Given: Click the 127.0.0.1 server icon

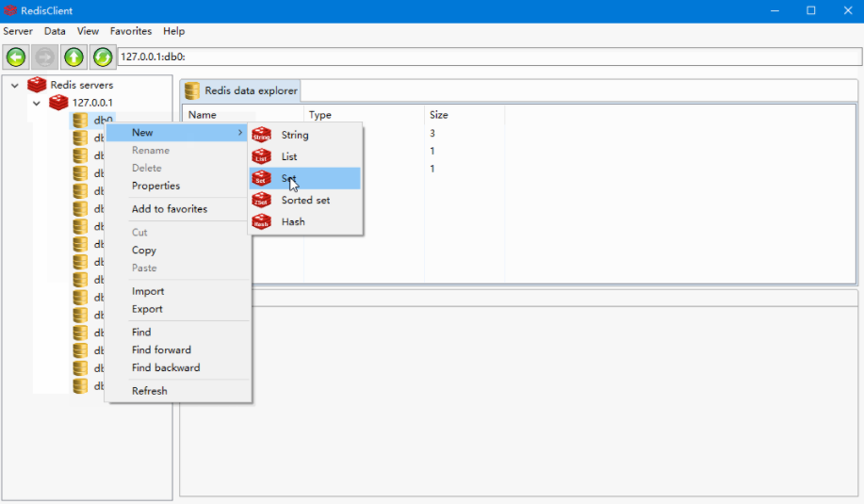Looking at the screenshot, I should click(58, 103).
